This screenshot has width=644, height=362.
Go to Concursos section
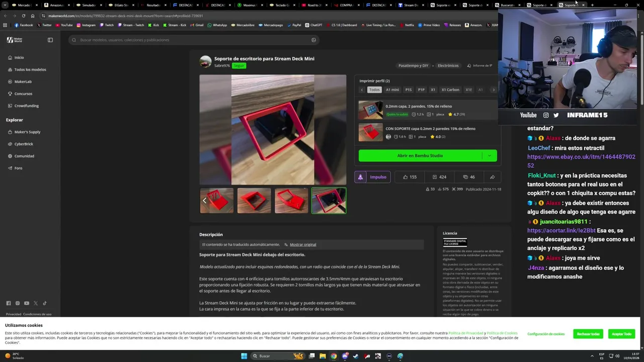click(x=20, y=94)
